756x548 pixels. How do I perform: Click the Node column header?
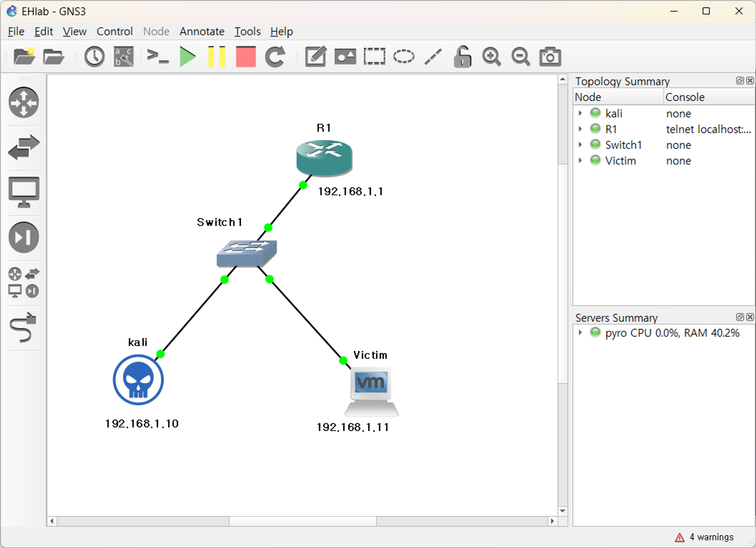click(x=618, y=97)
